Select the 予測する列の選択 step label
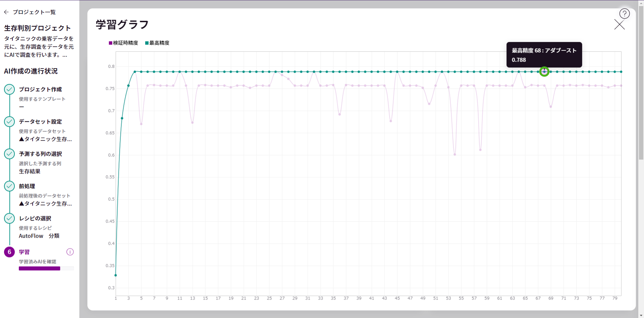644x318 pixels. 40,154
